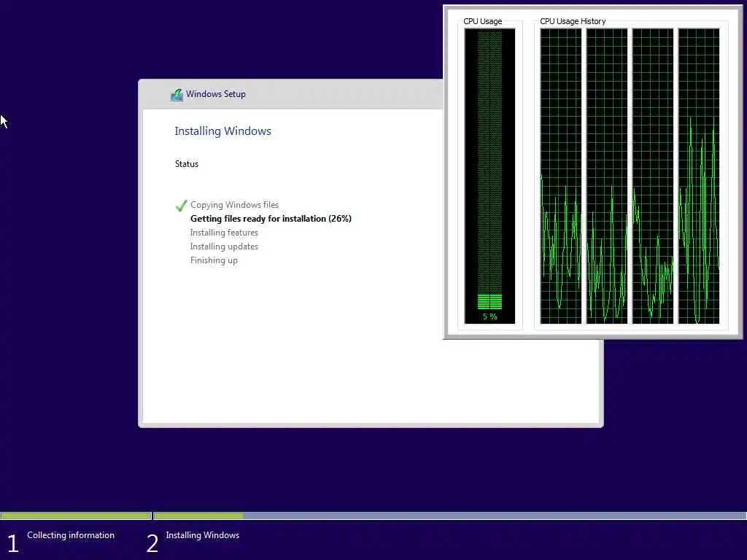Click the Collecting information progress bar
Screen dimensions: 747x560
click(x=76, y=516)
